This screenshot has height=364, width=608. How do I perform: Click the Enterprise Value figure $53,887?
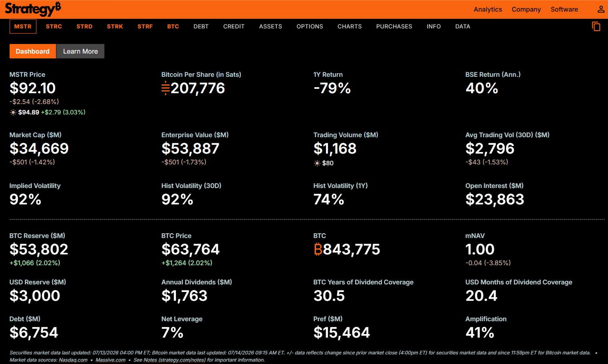tap(190, 149)
